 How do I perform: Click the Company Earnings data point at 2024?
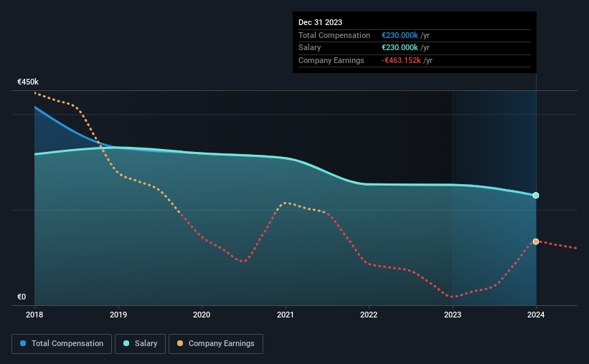(x=536, y=241)
